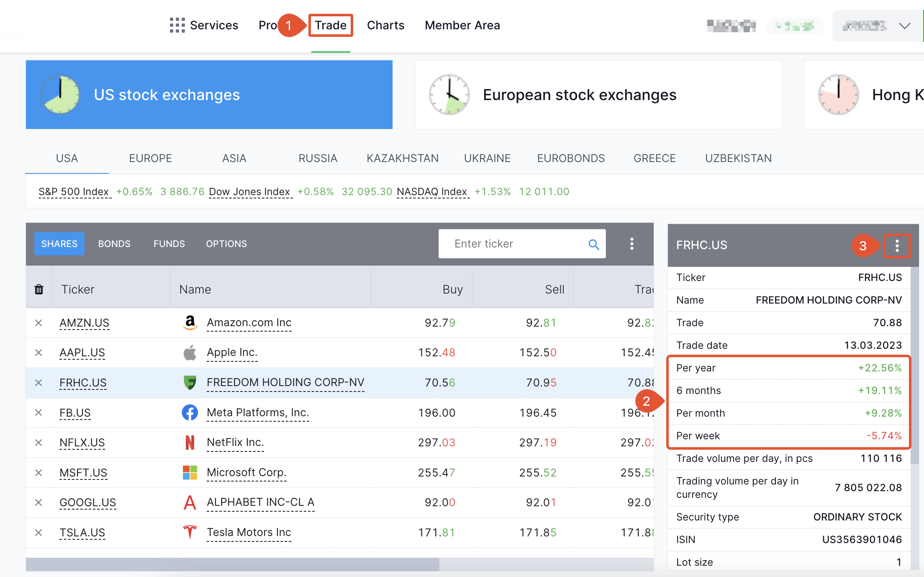924x577 pixels.
Task: Open three-dot menu beside ticker search
Action: pyautogui.click(x=631, y=244)
